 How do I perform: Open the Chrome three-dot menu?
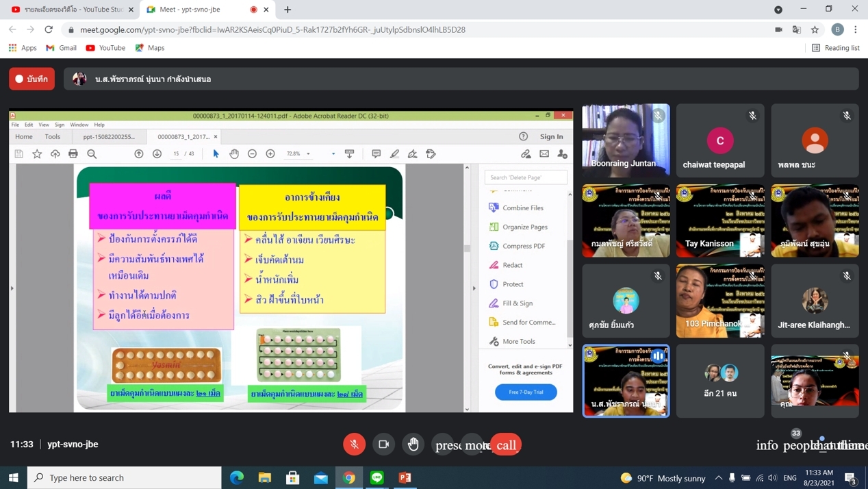tap(856, 29)
